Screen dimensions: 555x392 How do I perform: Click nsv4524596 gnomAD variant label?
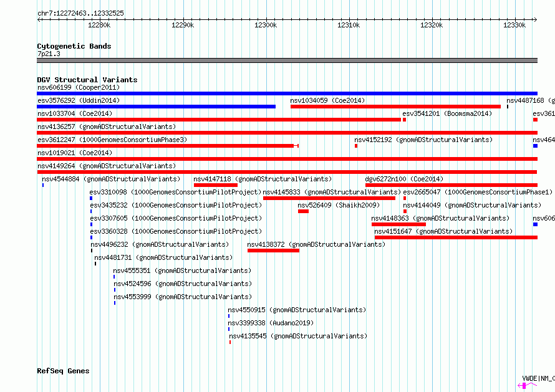click(x=183, y=284)
